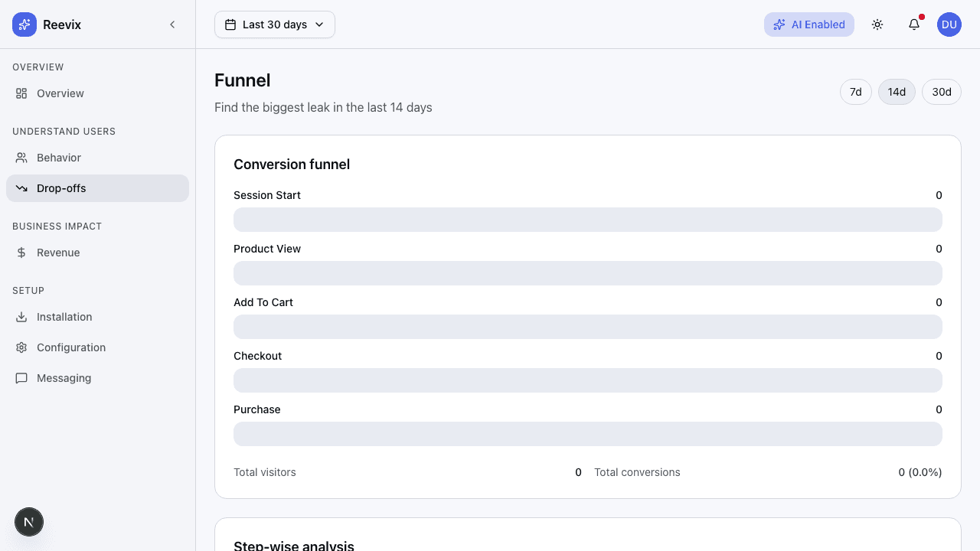Select the 14d time range button
The height and width of the screenshot is (551, 980).
[897, 92]
